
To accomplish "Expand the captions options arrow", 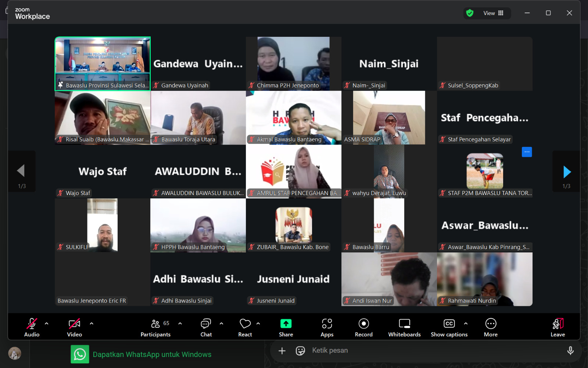I will [466, 323].
